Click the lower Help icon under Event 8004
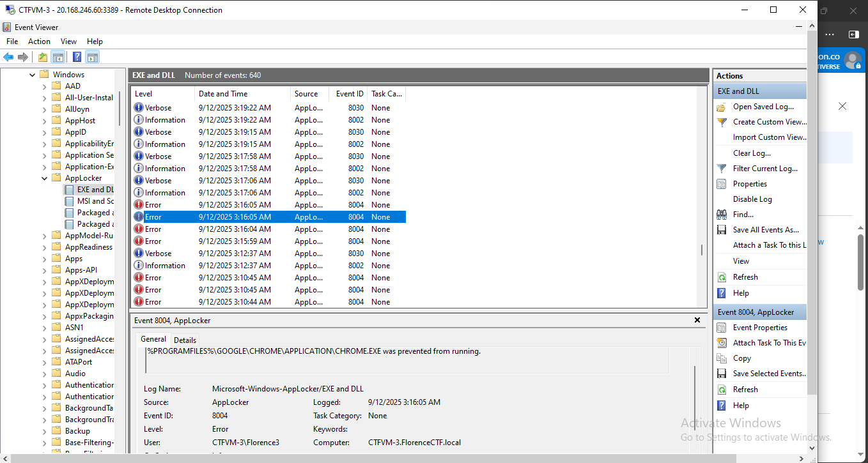Viewport: 868px width, 463px height. point(722,406)
